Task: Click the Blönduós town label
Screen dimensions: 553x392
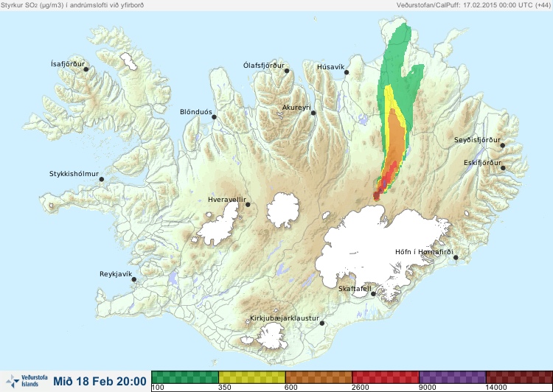Action: coord(196,112)
